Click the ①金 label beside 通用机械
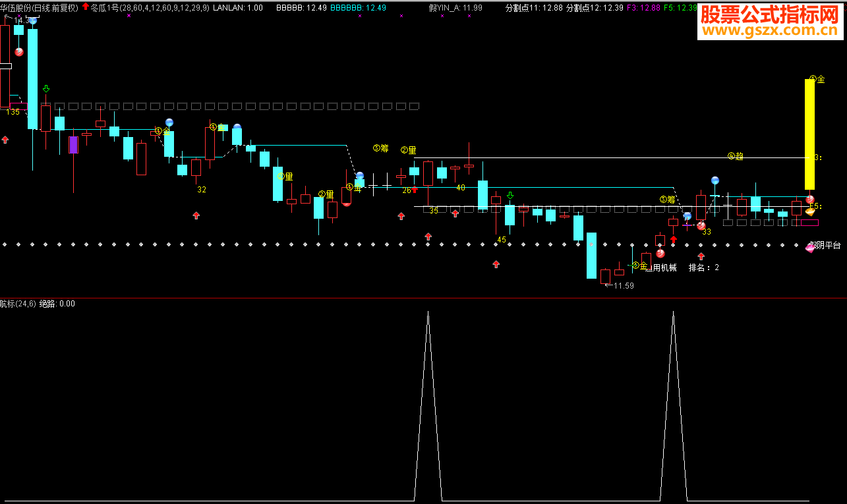This screenshot has width=847, height=504. (640, 266)
